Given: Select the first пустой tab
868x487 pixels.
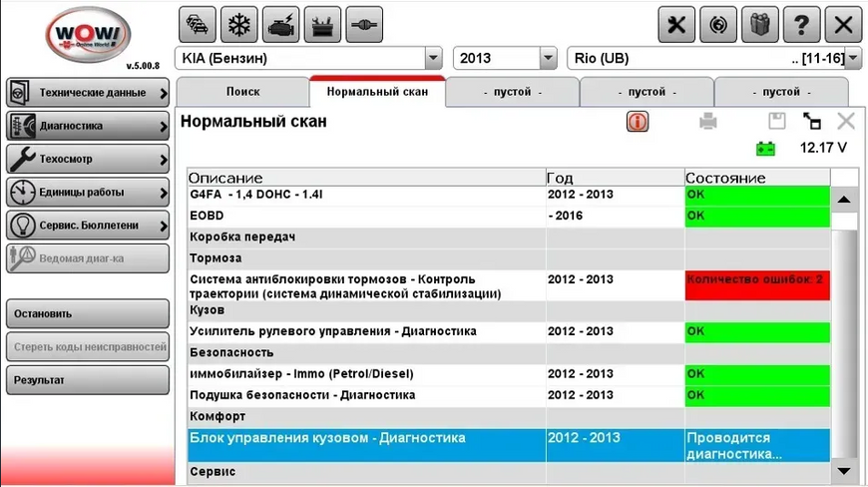Looking at the screenshot, I should coord(512,92).
